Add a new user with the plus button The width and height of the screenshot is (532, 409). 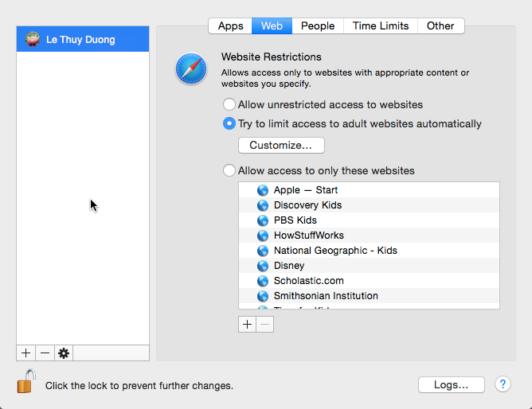25,353
